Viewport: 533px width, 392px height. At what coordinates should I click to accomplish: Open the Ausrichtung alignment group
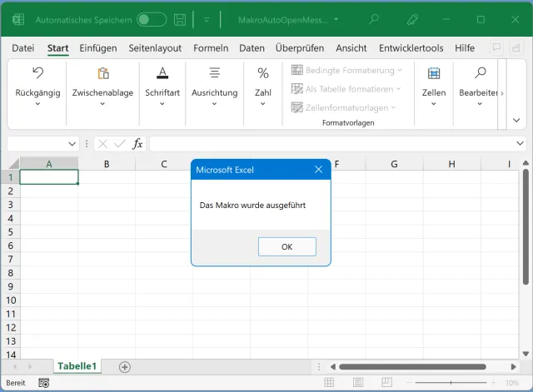[x=214, y=86]
